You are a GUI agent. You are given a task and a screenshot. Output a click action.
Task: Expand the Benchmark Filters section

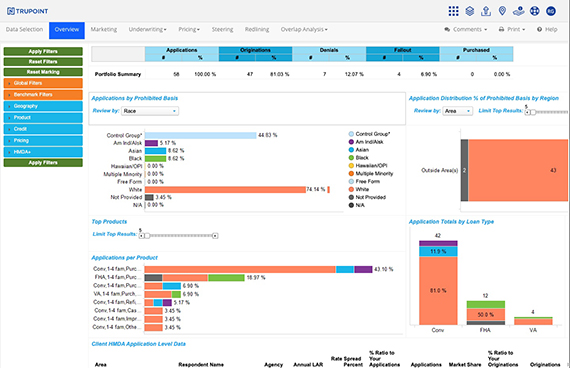click(43, 95)
